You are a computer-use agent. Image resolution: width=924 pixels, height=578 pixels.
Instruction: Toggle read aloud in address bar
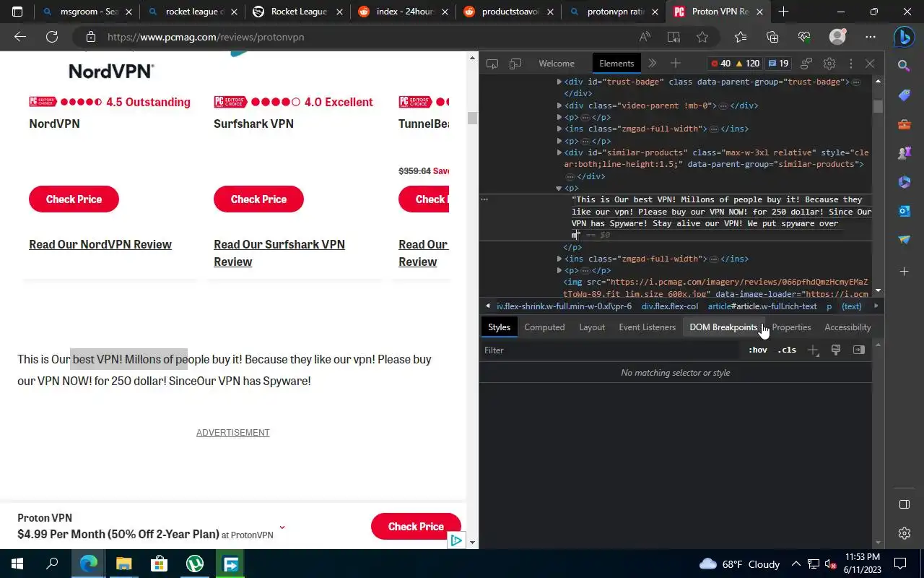[x=645, y=37]
